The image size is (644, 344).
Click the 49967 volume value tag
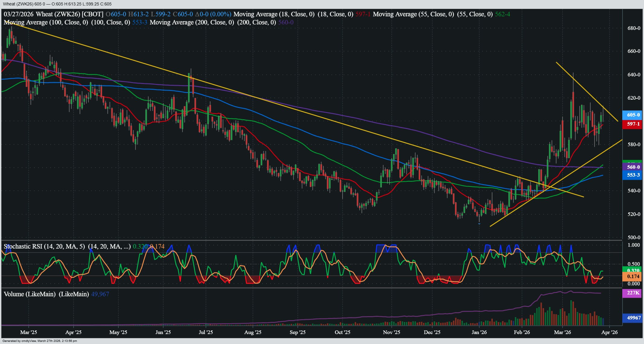633,318
